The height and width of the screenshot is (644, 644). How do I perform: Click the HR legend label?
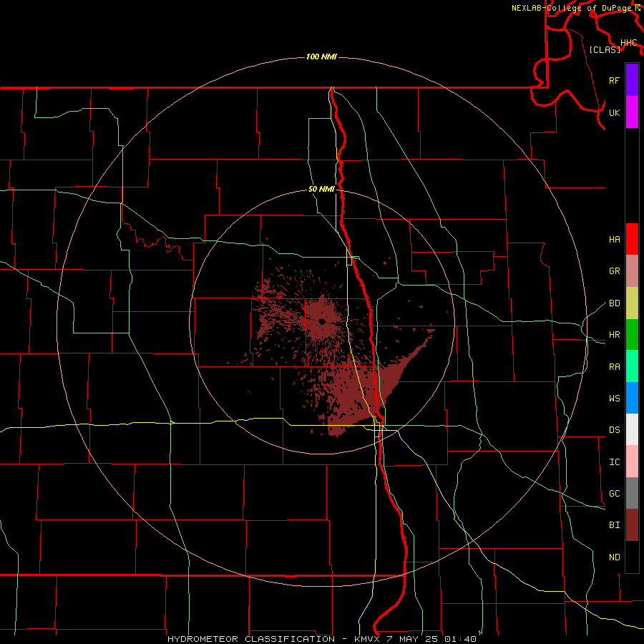click(x=615, y=335)
